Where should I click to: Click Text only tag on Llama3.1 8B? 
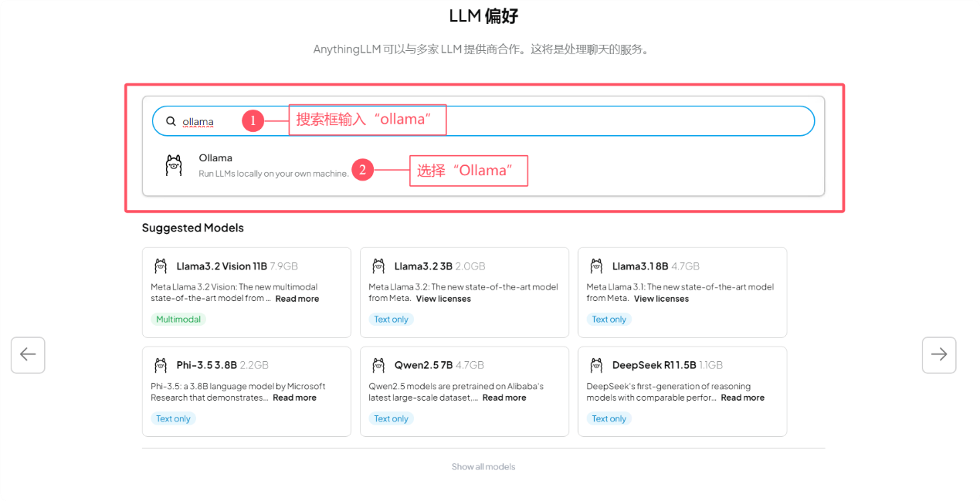pyautogui.click(x=609, y=320)
